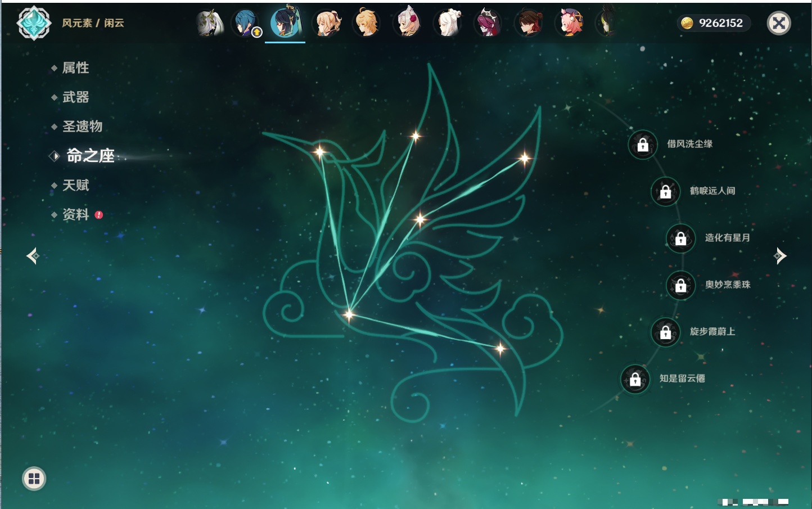812x509 pixels.
Task: Open locked constellation 造化有星月
Action: tap(681, 238)
